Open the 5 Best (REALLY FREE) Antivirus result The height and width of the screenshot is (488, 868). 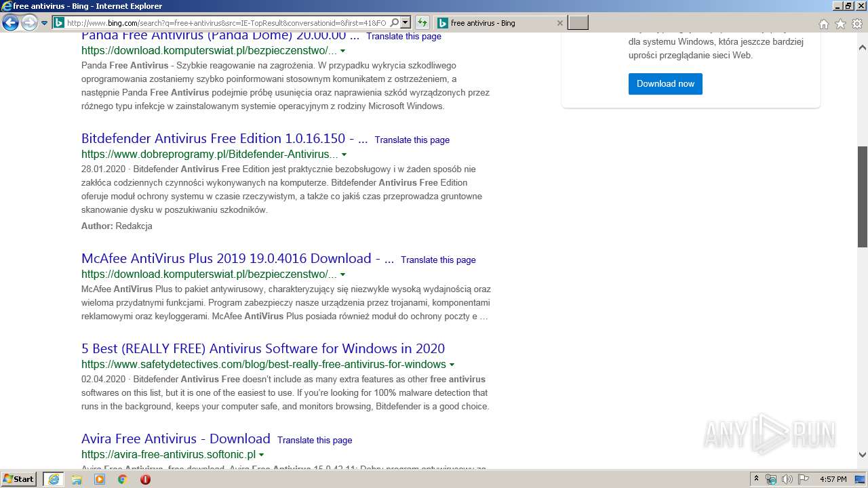point(263,348)
